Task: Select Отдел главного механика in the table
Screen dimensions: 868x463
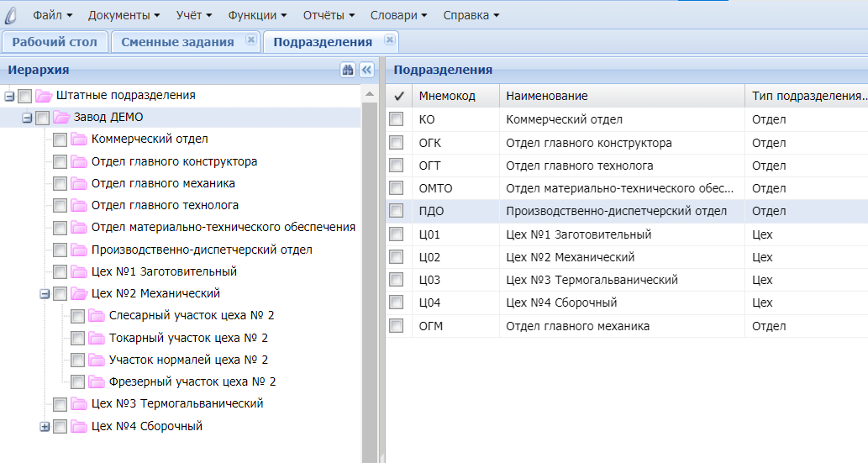Action: [x=577, y=326]
